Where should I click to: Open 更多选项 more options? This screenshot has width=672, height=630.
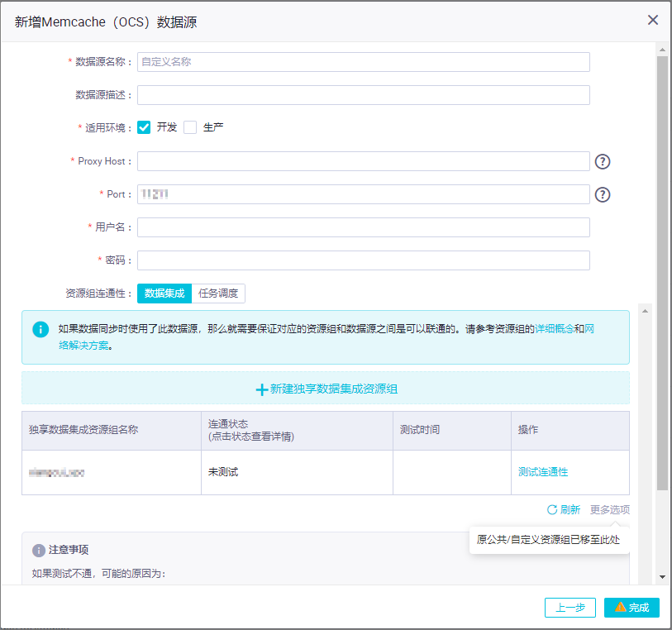pyautogui.click(x=610, y=509)
